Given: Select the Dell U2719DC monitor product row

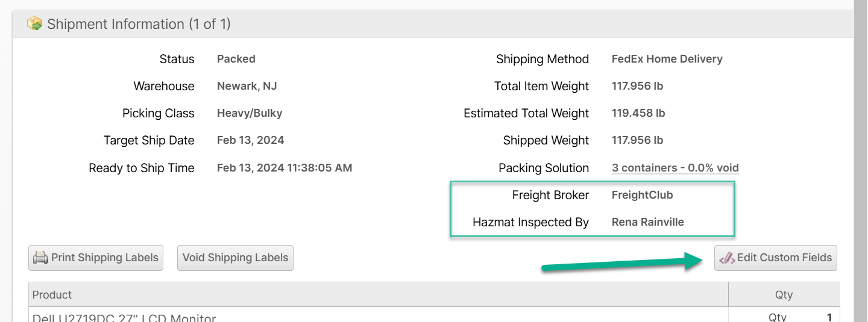Looking at the screenshot, I should 124,317.
